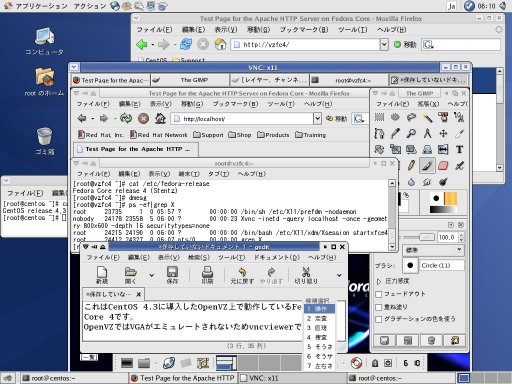Image resolution: width=512 pixels, height=384 pixels.
Task: Enable the 重ね塗り checkbox
Action: (x=379, y=307)
